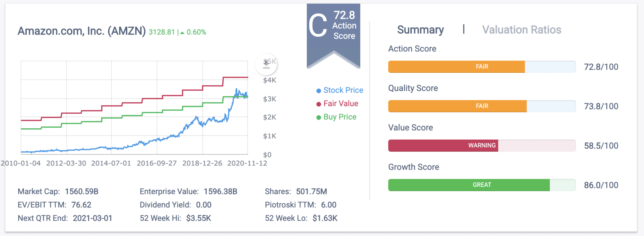Toggle off the Fair Value line
Viewport: 644px width, 236px height.
(341, 104)
